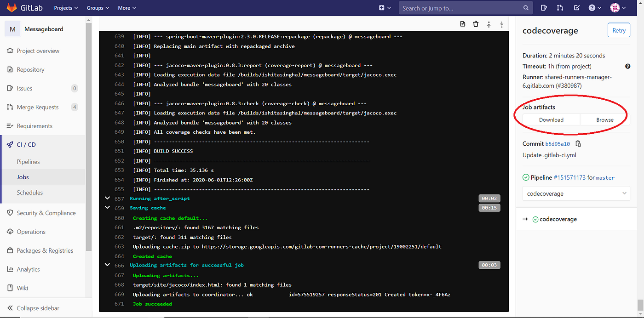
Task: Download the job artifacts
Action: coord(551,119)
